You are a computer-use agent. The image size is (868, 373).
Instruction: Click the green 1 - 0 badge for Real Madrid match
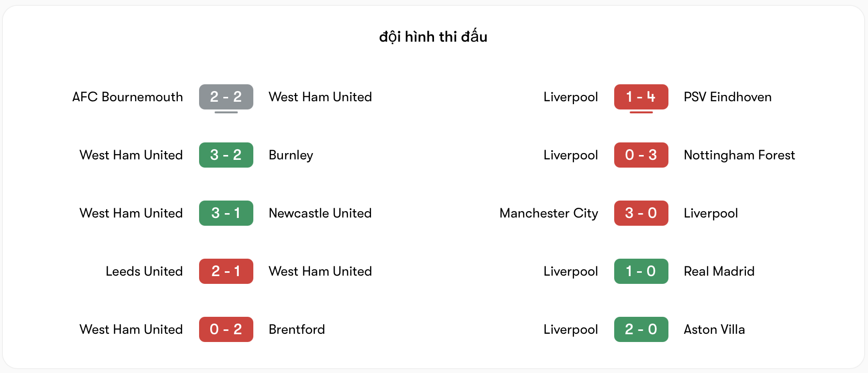pos(641,271)
